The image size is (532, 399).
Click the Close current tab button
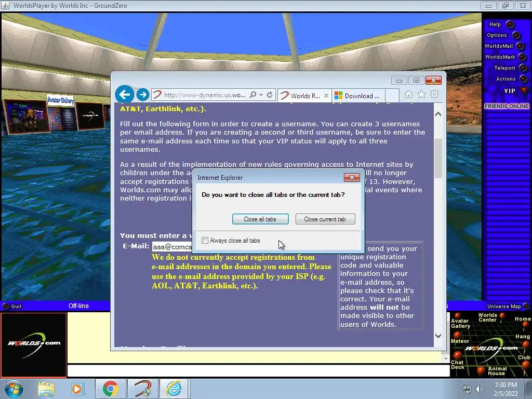pyautogui.click(x=325, y=219)
